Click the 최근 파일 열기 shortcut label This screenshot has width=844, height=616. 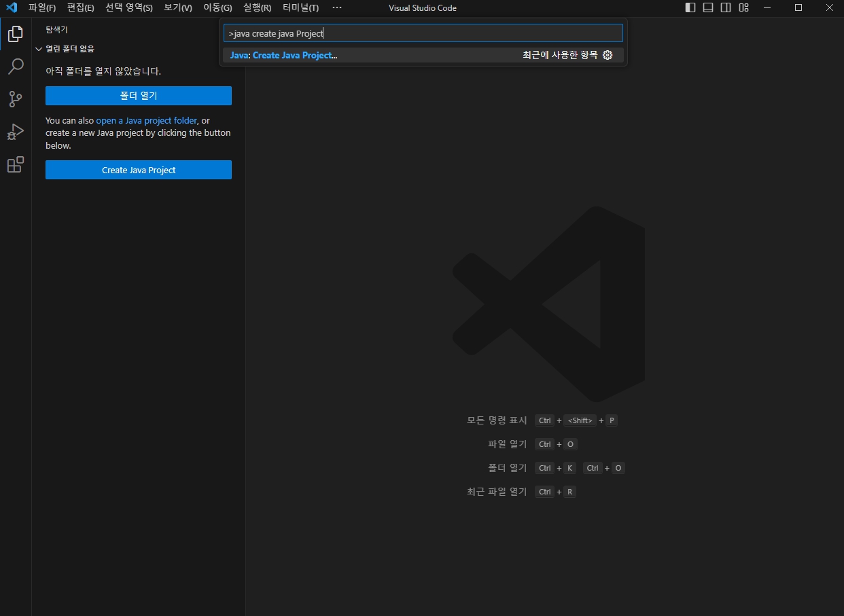click(x=497, y=492)
